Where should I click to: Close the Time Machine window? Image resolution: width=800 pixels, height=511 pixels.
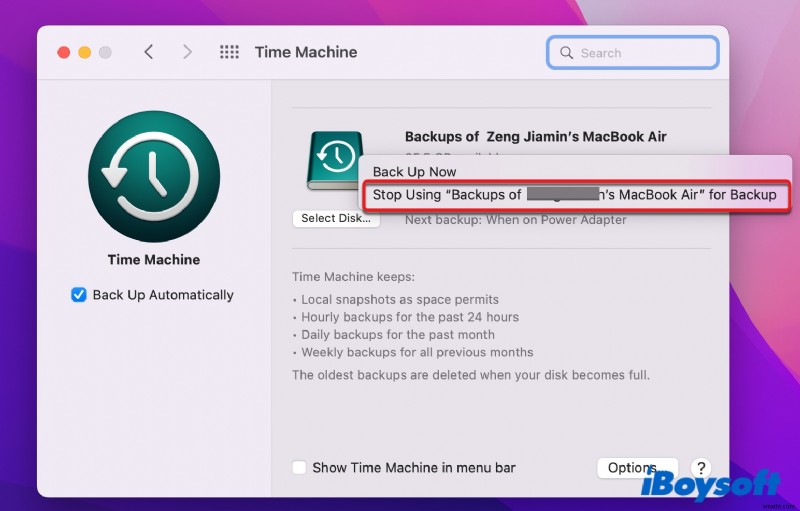(64, 52)
